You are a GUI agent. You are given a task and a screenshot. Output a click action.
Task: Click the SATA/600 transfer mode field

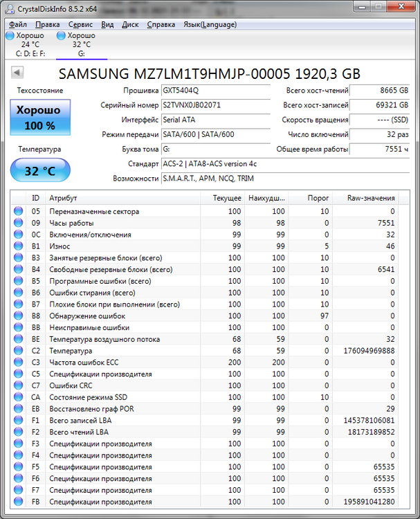pos(215,134)
